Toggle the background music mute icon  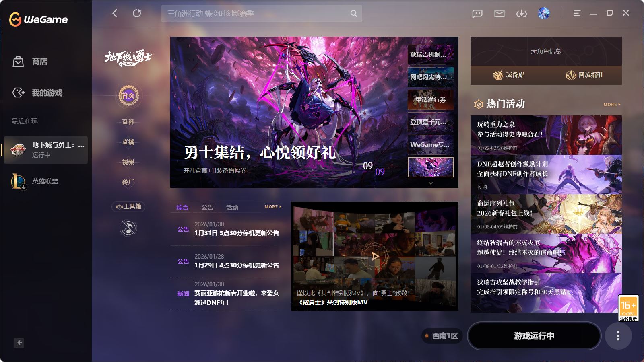click(x=128, y=228)
